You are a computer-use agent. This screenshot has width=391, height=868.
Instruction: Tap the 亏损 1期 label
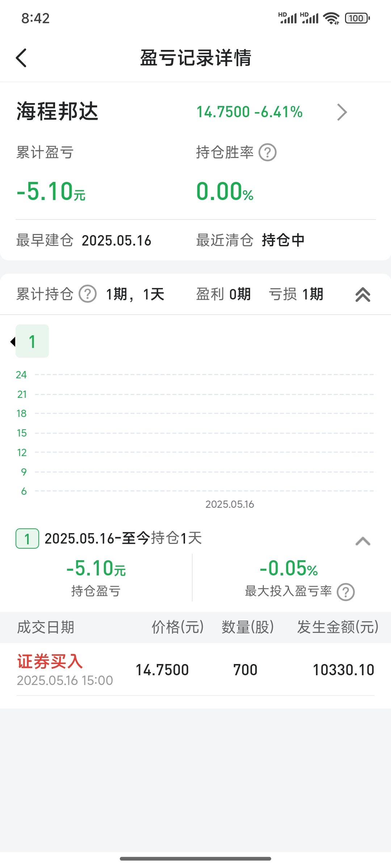pos(296,294)
